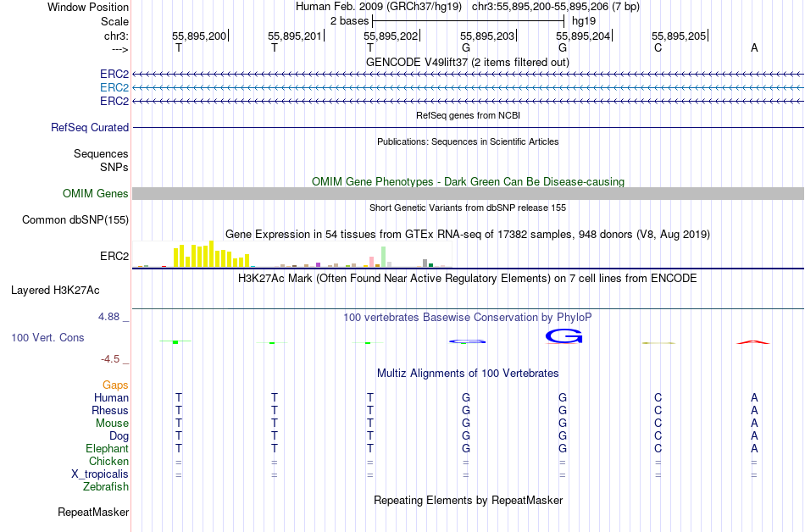Click the yellow brain-tissue bars in GTEx chart
Image resolution: width=805 pixels, height=532 pixels.
click(212, 254)
